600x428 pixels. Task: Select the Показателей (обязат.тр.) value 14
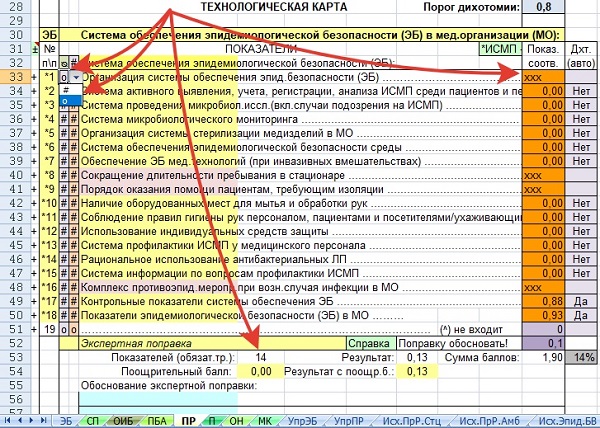pos(261,357)
